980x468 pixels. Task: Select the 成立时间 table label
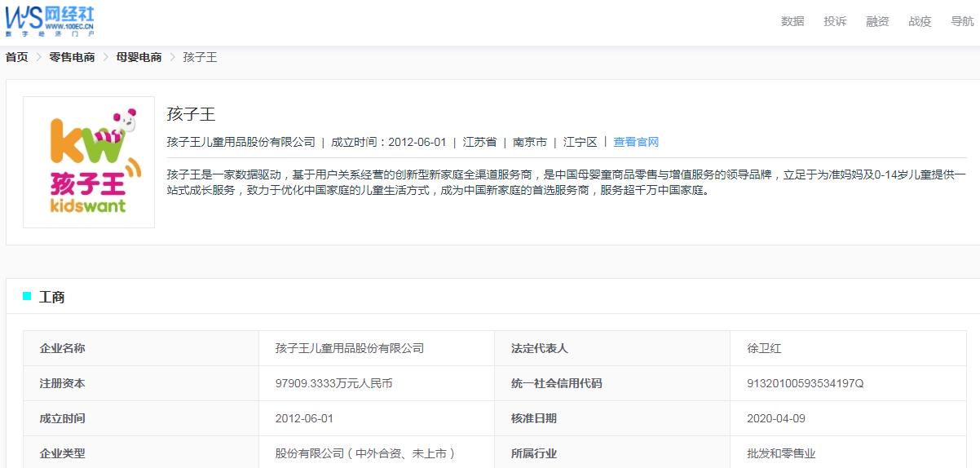[x=62, y=418]
